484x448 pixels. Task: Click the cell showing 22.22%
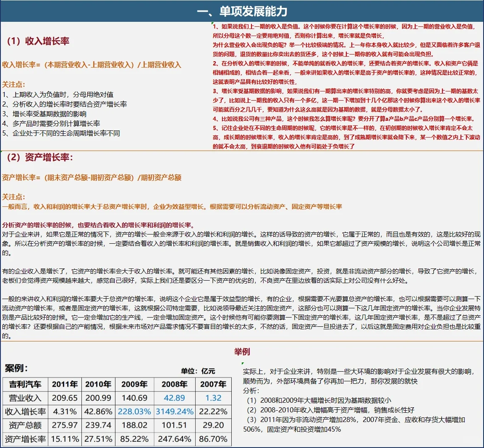click(x=213, y=412)
